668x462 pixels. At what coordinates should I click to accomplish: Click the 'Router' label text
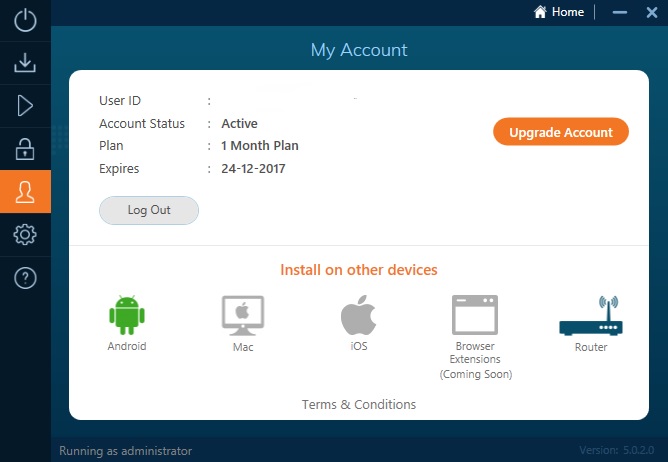(591, 347)
